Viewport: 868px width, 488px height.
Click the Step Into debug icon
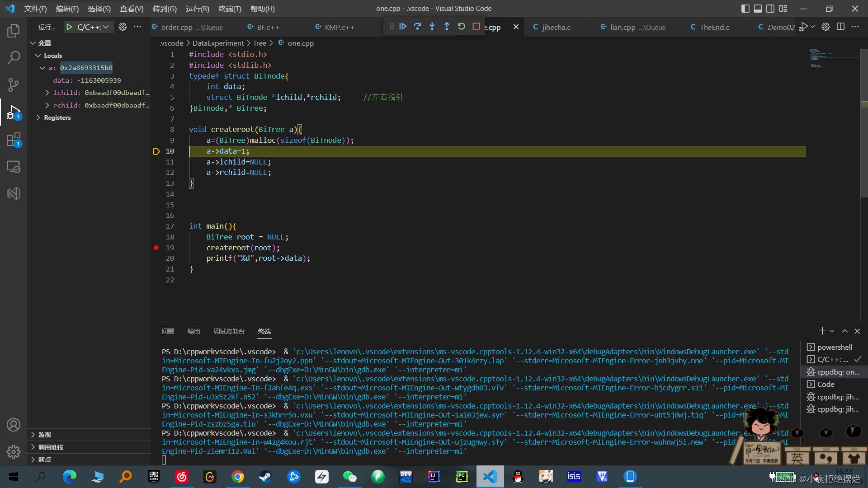(432, 26)
